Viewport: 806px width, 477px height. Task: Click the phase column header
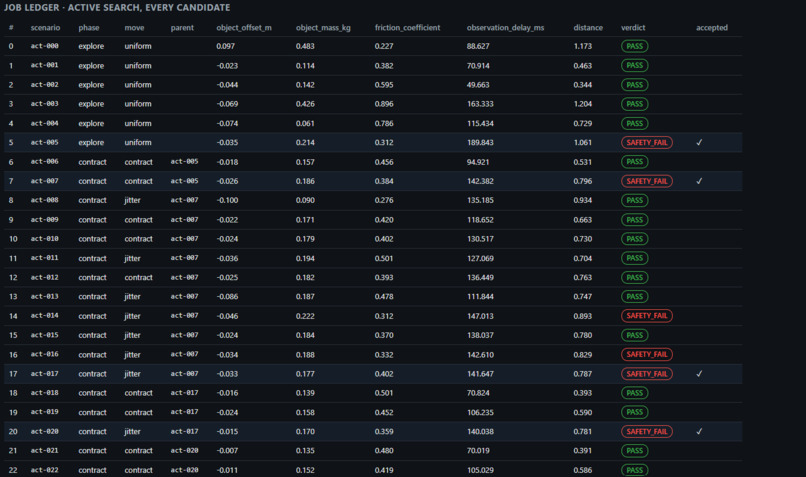(x=89, y=28)
